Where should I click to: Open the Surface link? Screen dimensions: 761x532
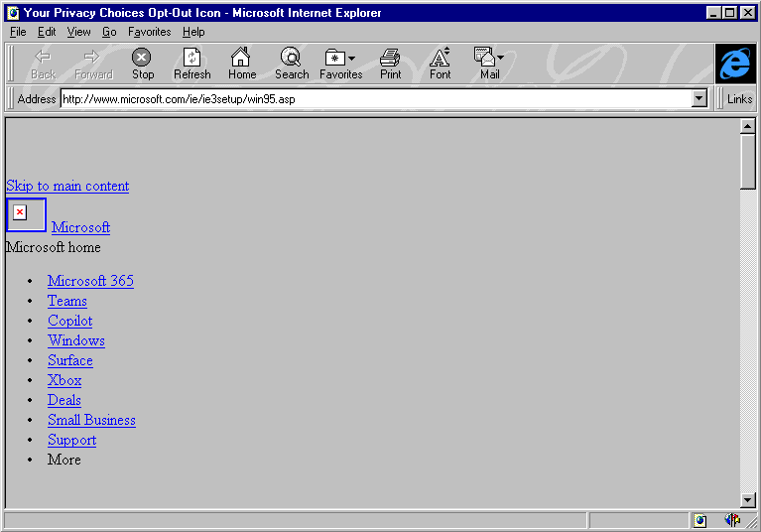tap(69, 360)
